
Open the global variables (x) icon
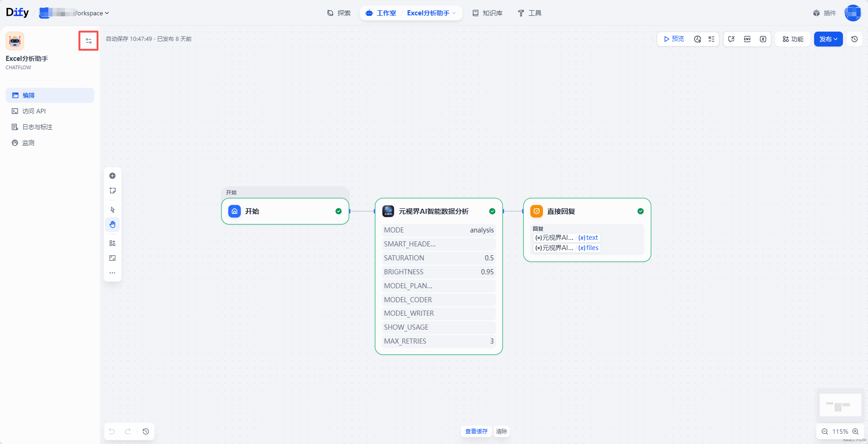point(763,39)
